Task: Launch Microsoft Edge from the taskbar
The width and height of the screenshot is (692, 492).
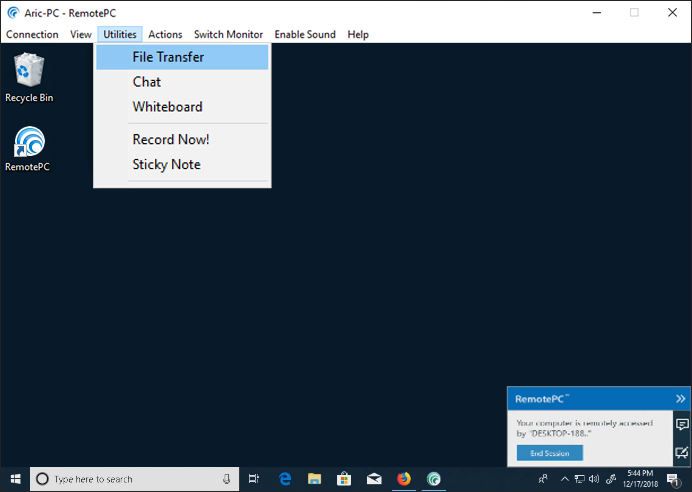Action: pos(285,479)
